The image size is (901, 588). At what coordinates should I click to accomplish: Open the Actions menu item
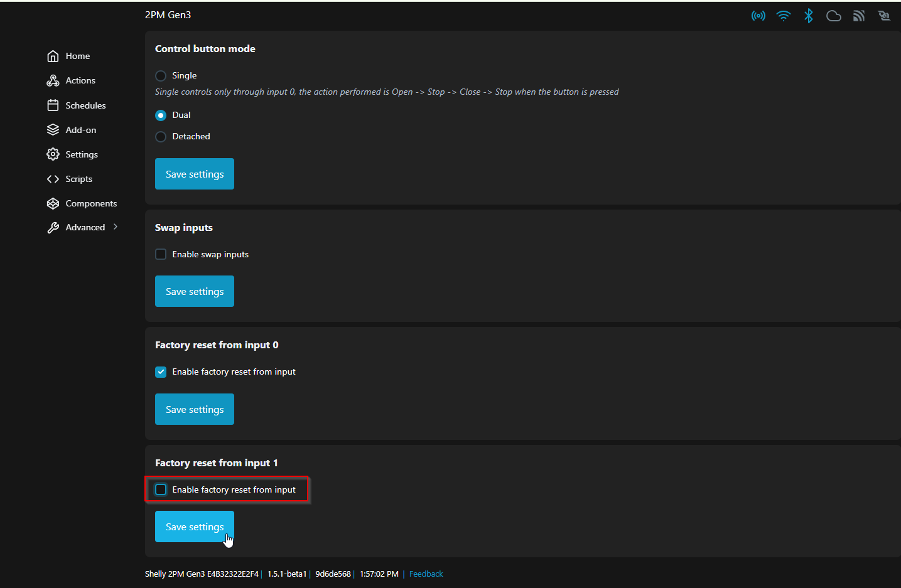(x=80, y=81)
